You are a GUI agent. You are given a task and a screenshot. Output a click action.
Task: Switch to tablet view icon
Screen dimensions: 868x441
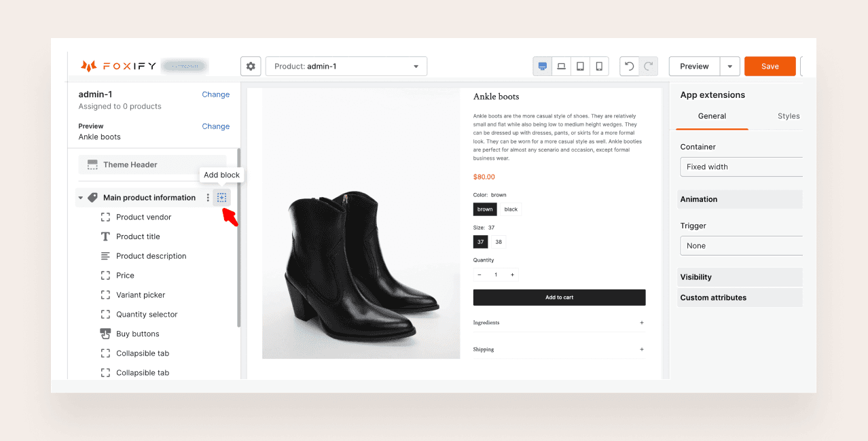click(x=580, y=67)
